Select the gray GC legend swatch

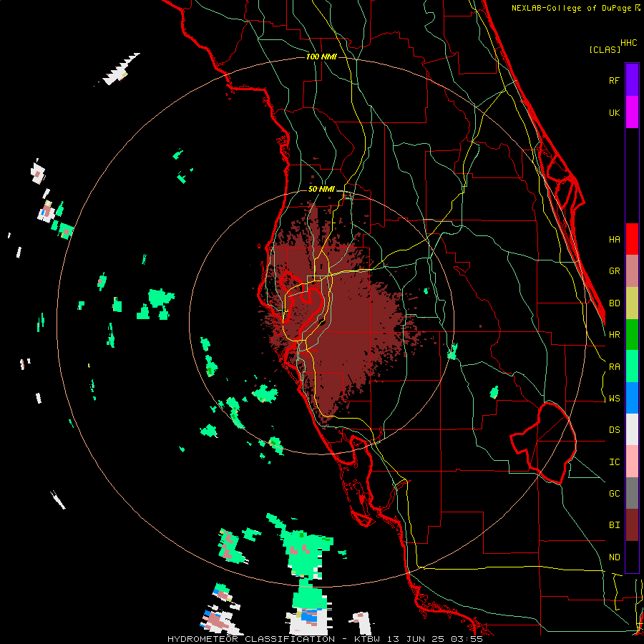point(632,493)
